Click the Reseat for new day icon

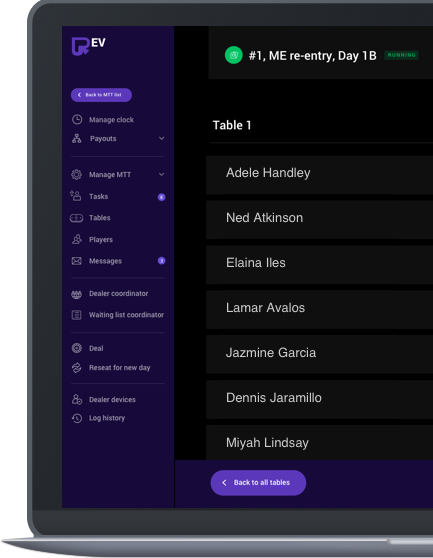point(76,368)
